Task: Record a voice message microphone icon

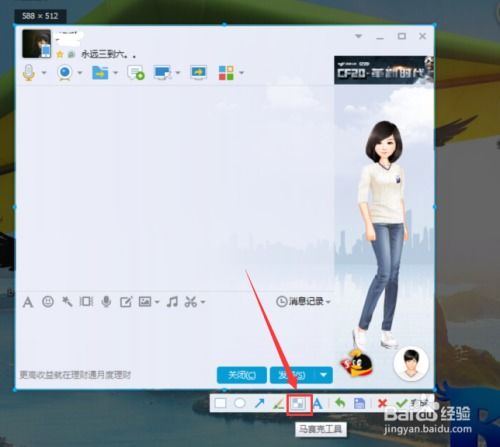Action: 106,302
